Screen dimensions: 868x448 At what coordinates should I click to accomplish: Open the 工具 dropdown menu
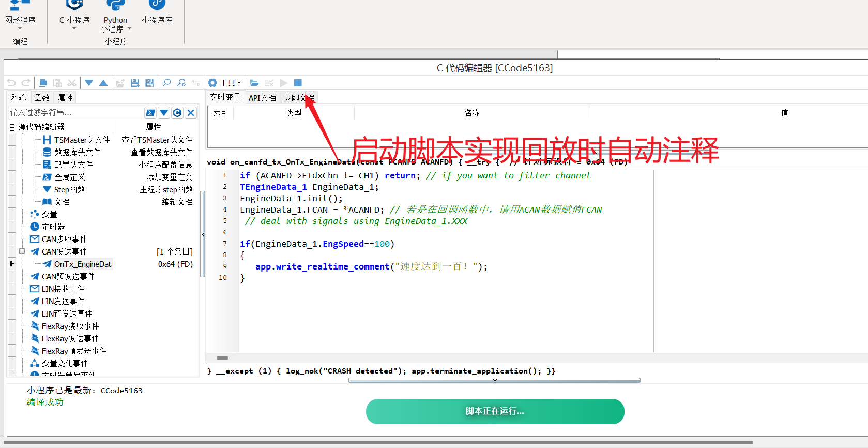(x=224, y=83)
